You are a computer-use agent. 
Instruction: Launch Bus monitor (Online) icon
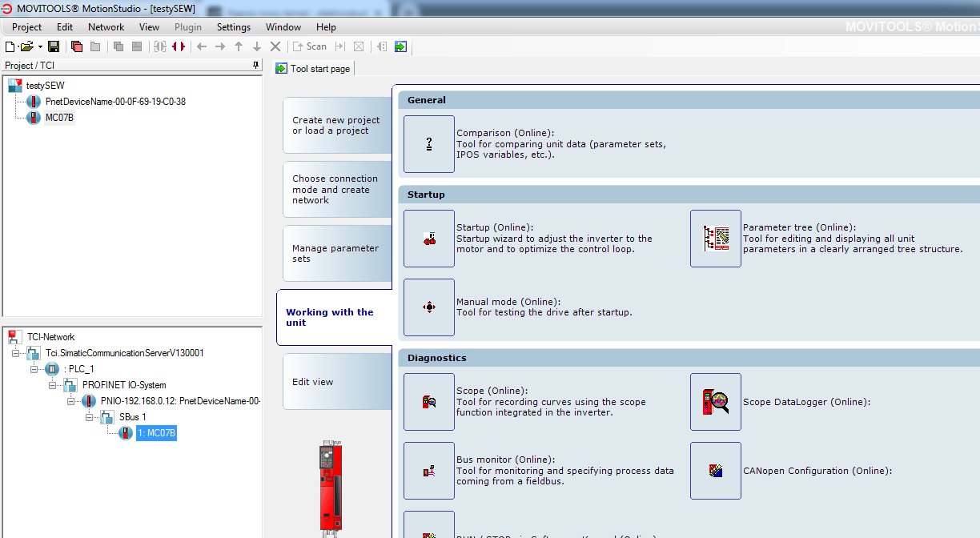[429, 471]
